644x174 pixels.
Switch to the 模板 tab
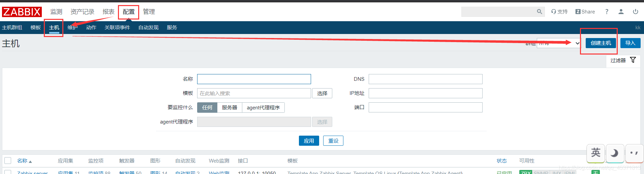pyautogui.click(x=35, y=28)
